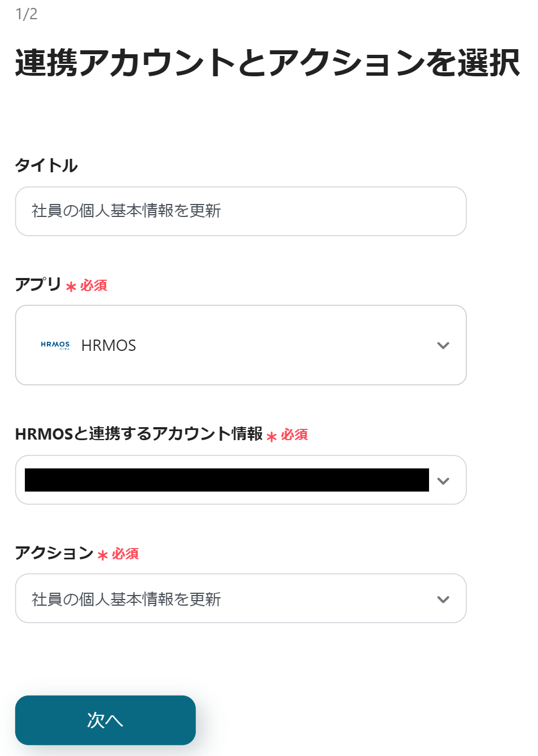
Task: Click the HRMOSと連携するアカウント情報 label
Action: (139, 434)
